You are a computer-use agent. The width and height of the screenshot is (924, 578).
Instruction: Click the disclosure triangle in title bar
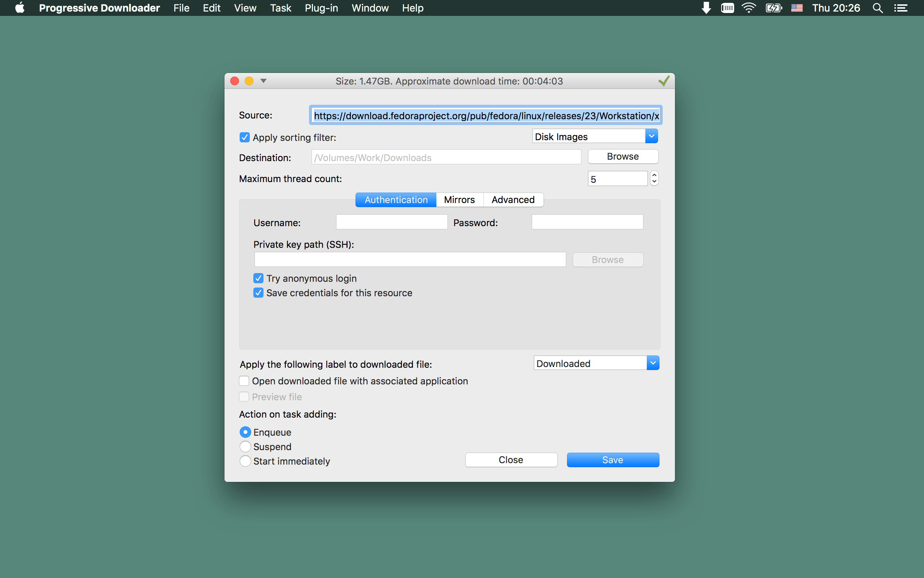263,81
